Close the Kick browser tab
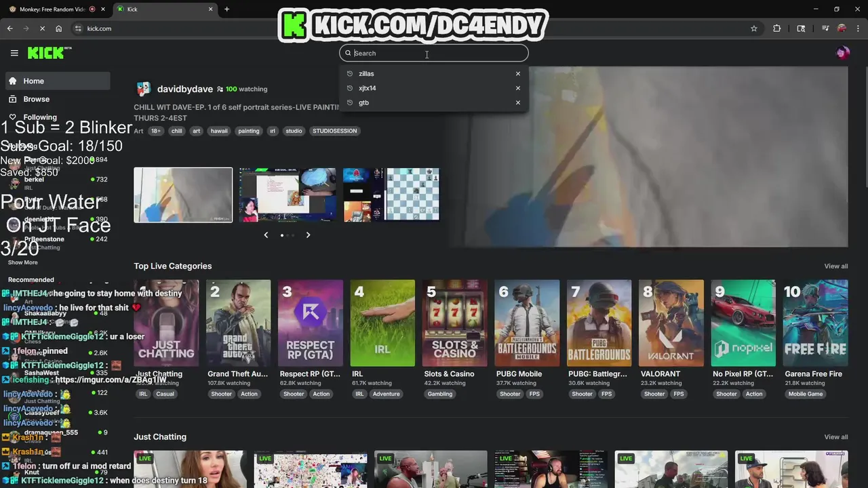Screen dimensions: 868x488 point(210,9)
